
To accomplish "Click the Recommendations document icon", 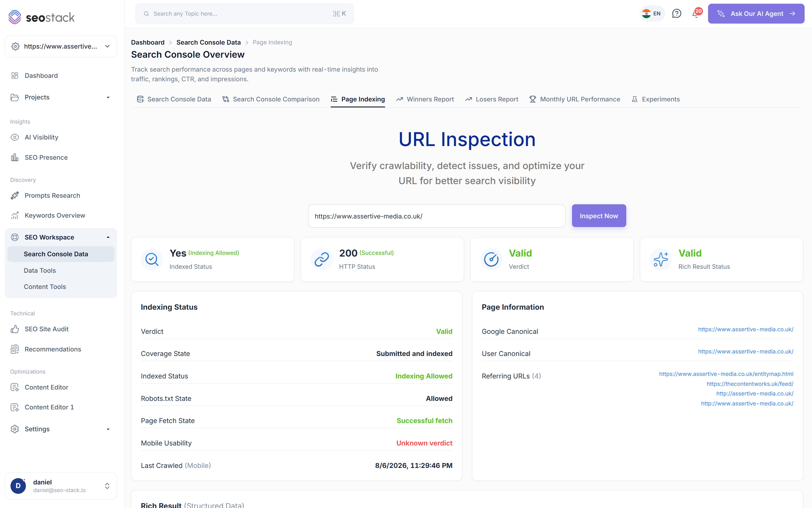I will [x=15, y=349].
